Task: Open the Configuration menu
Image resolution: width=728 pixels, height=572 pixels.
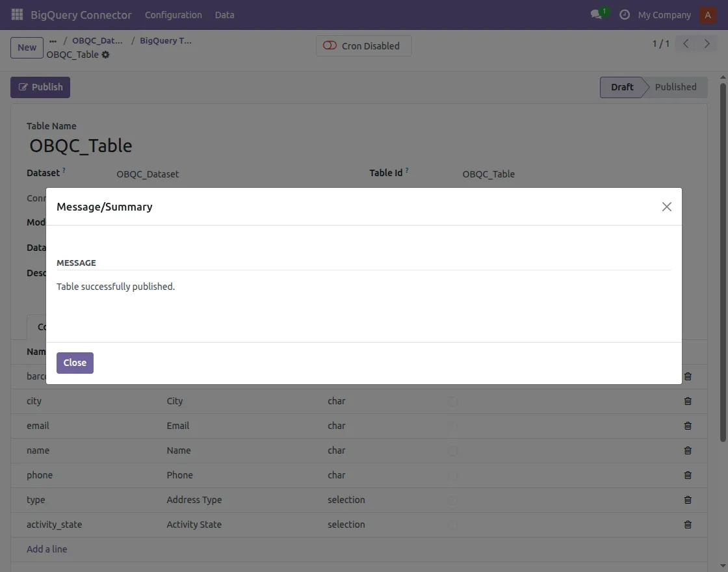Action: [174, 14]
